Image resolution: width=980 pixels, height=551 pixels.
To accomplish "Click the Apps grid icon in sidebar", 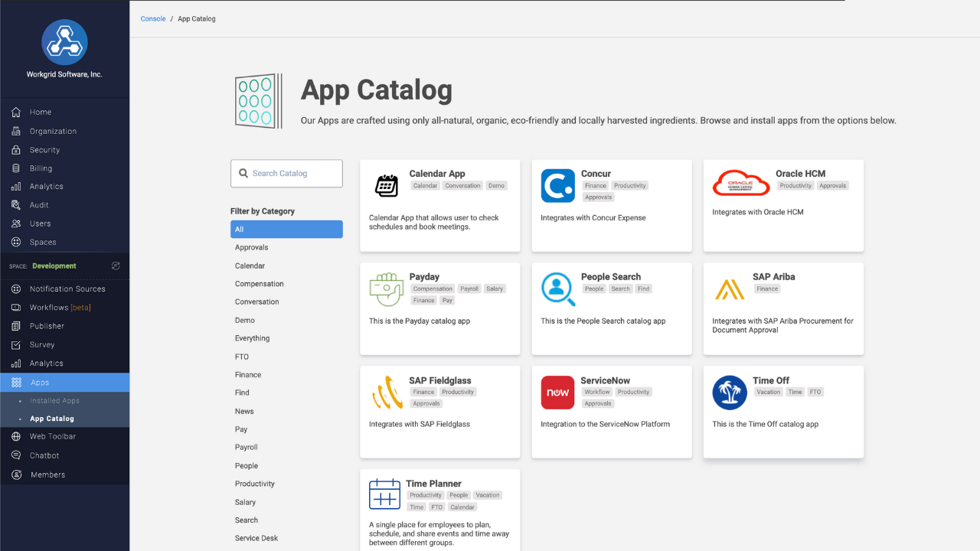I will coord(16,383).
